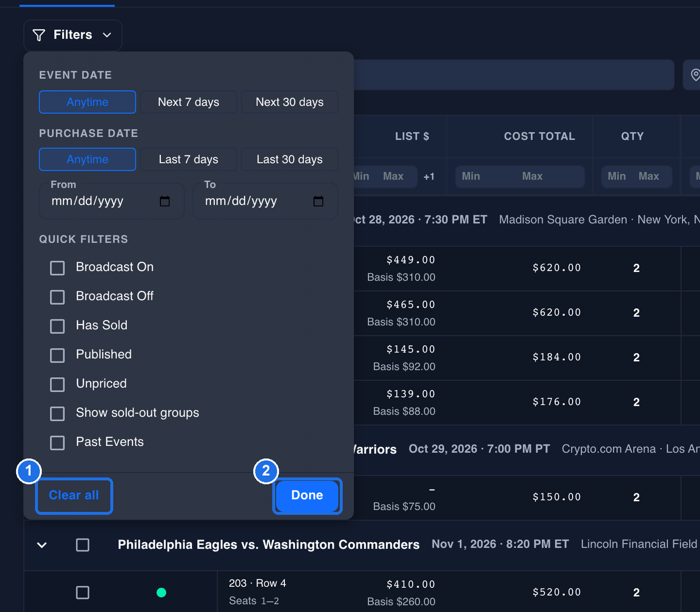The image size is (700, 612).
Task: Click the QTY column header
Action: point(633,136)
